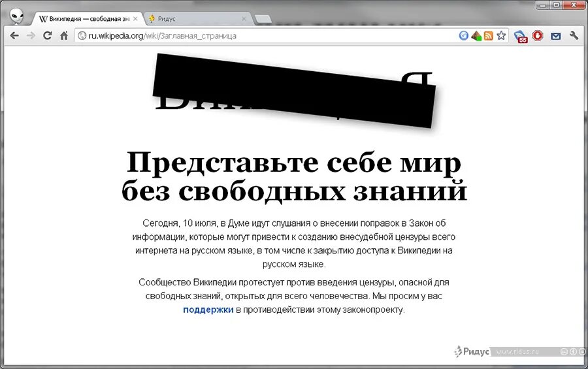Click the brown pyramid extension icon
588x369 pixels.
(x=476, y=36)
